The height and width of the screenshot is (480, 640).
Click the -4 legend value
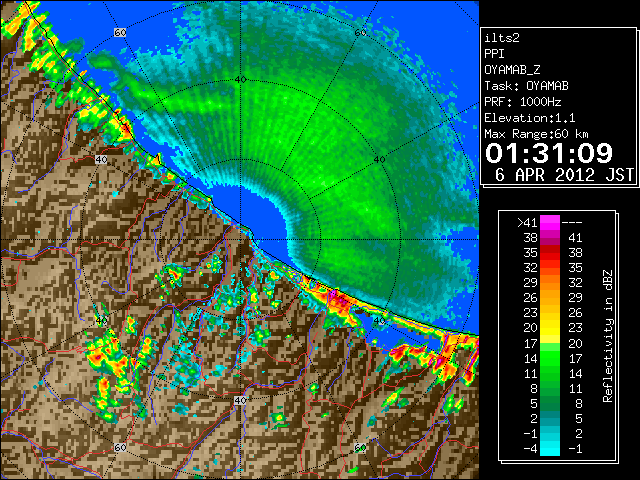point(530,449)
